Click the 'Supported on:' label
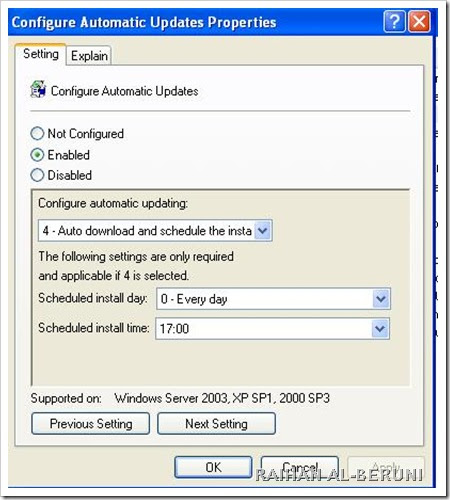The width and height of the screenshot is (450, 500). tap(66, 398)
